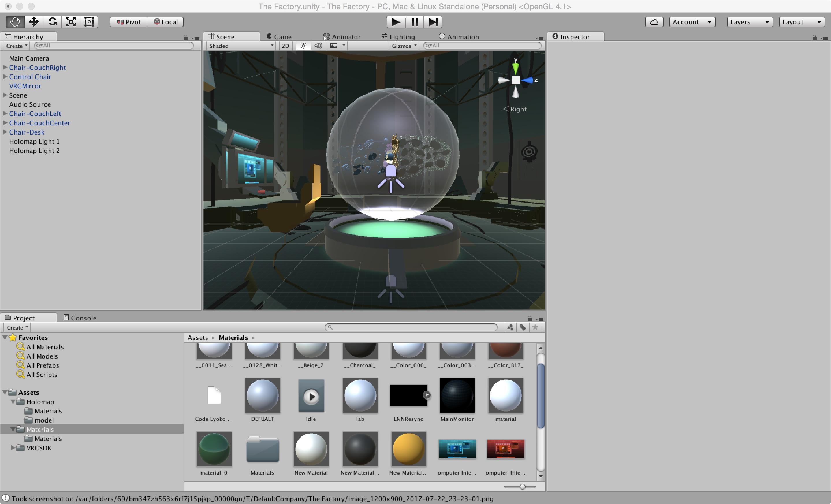This screenshot has width=831, height=504.
Task: Select the Move tool
Action: pos(33,22)
